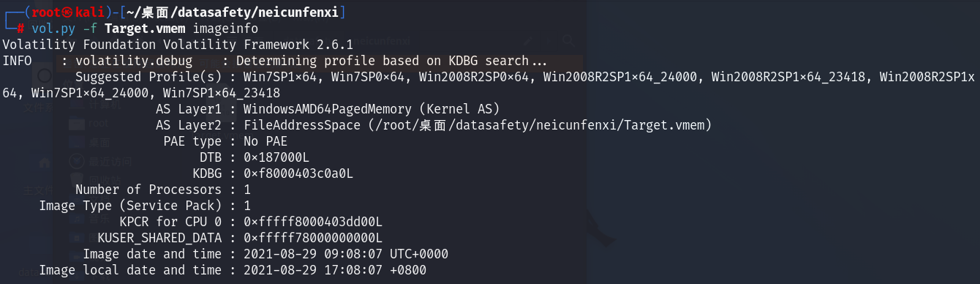Image resolution: width=980 pixels, height=284 pixels.
Task: Click the faint search magnifier icon behind terminal
Action: point(569,42)
